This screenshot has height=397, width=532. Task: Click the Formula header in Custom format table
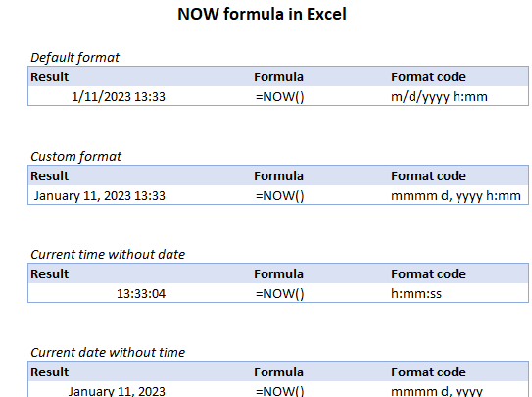[x=278, y=176]
